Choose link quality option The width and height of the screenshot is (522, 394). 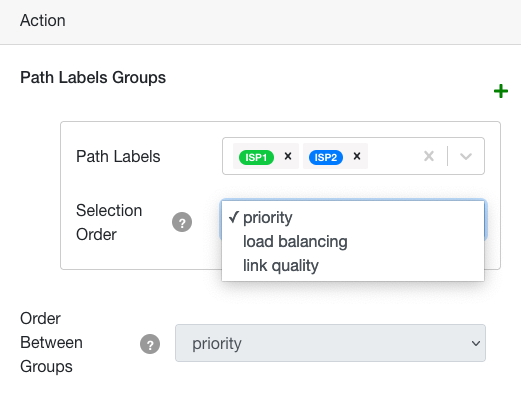[x=353, y=266]
